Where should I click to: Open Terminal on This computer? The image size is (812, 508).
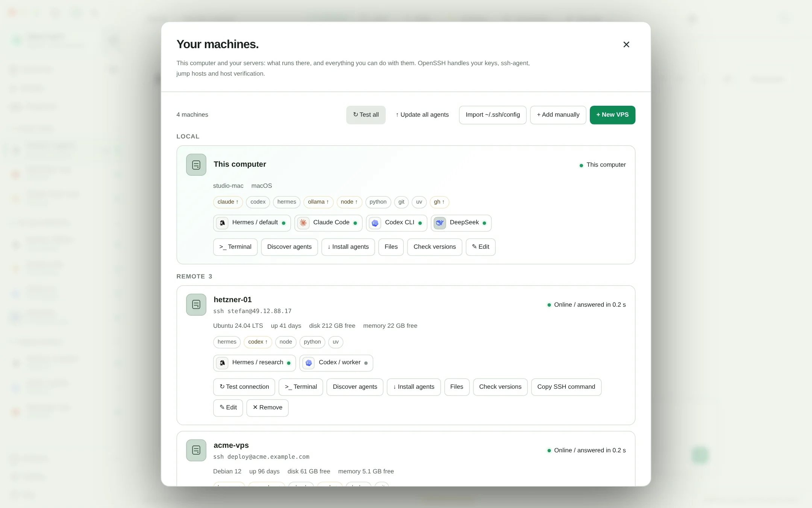(235, 247)
